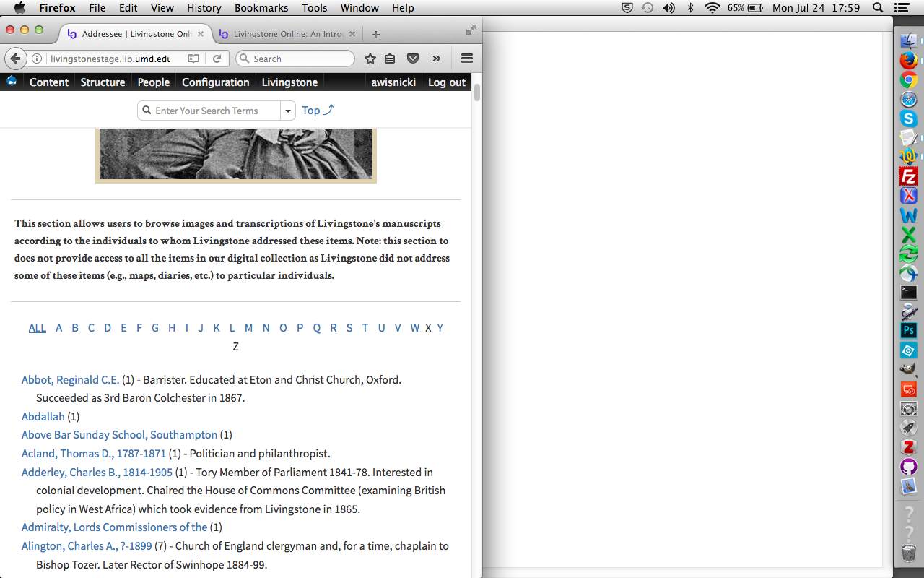Viewport: 924px width, 578px height.
Task: Open System Preferences from the dock
Action: tap(908, 409)
